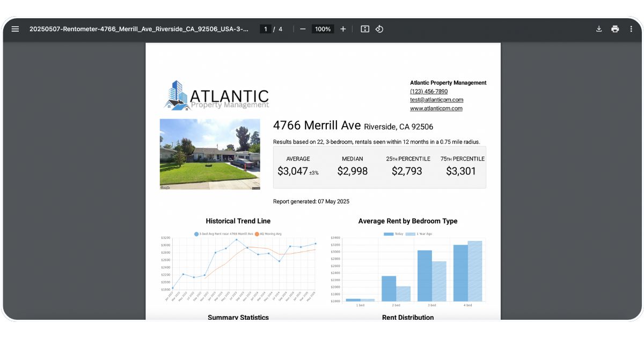The image size is (644, 338).
Task: Select the page number input field
Action: 266,29
